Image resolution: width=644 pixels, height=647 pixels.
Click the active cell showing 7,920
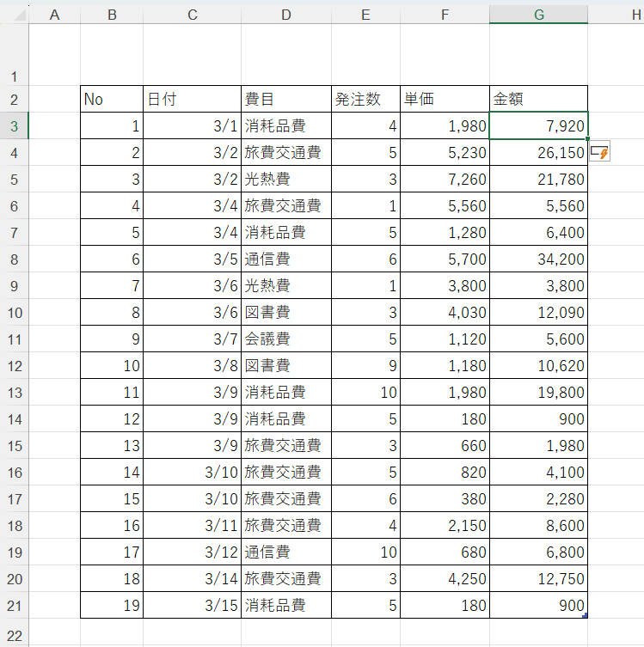[x=538, y=126]
